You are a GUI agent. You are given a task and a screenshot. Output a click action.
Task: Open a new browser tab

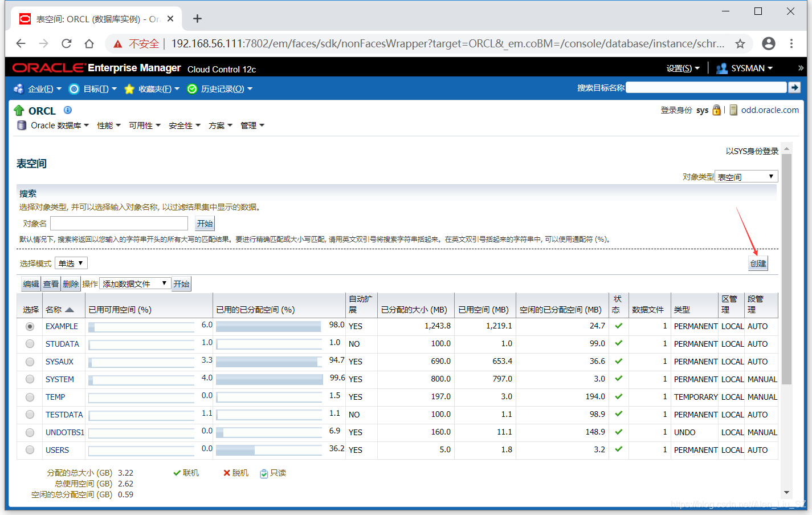pyautogui.click(x=197, y=19)
